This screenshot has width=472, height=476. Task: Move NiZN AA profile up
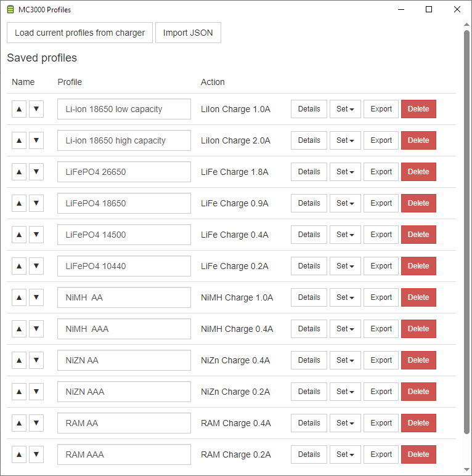[19, 360]
